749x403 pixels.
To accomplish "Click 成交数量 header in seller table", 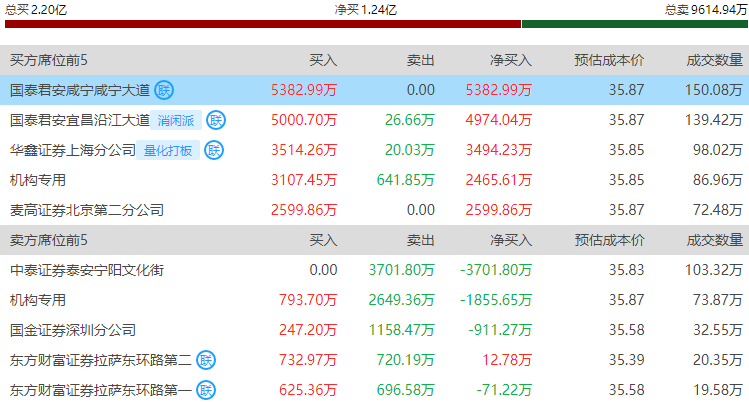I will pyautogui.click(x=715, y=240).
